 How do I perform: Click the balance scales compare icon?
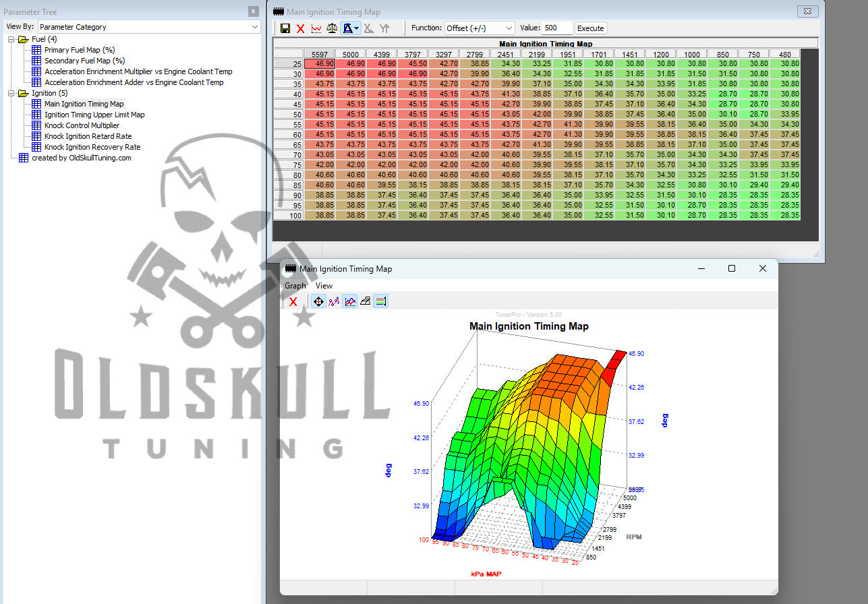(332, 28)
